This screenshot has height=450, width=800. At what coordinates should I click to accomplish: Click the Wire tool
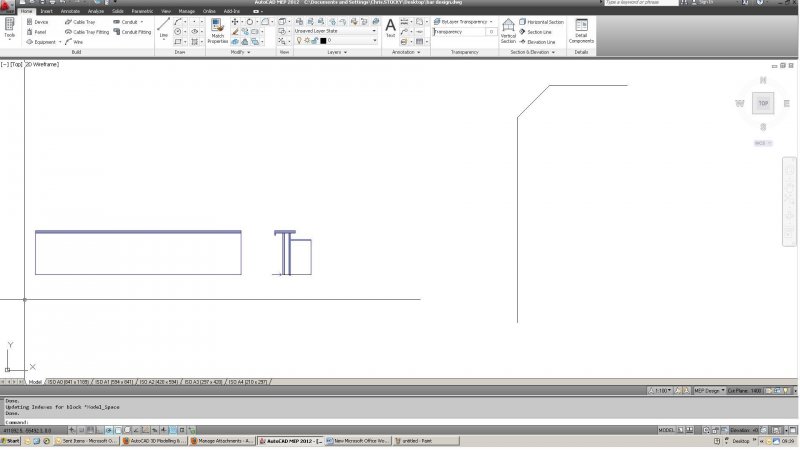[75, 42]
